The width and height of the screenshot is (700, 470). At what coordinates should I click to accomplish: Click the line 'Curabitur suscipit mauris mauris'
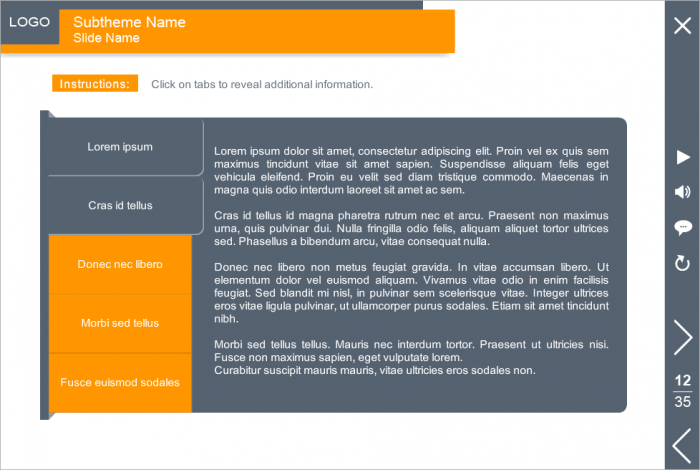[375, 370]
